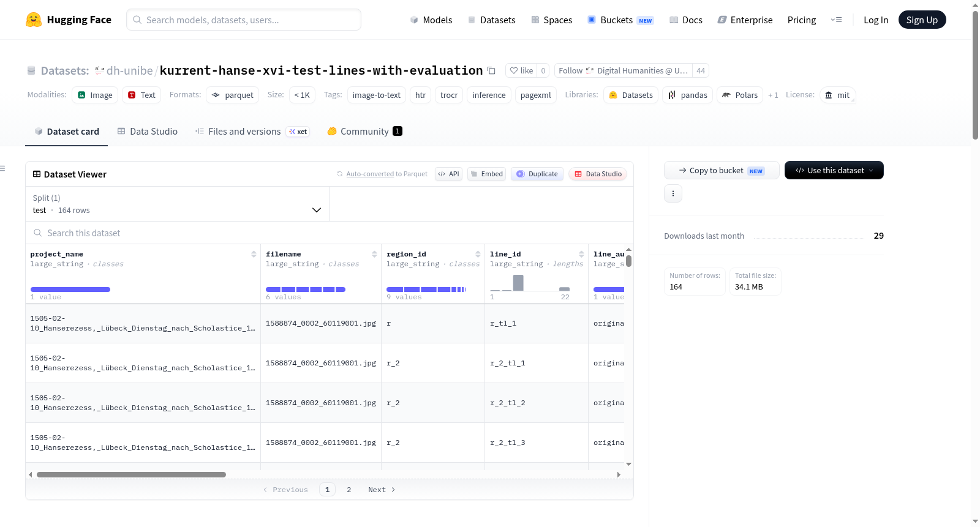Sort the line_id column

(581, 254)
